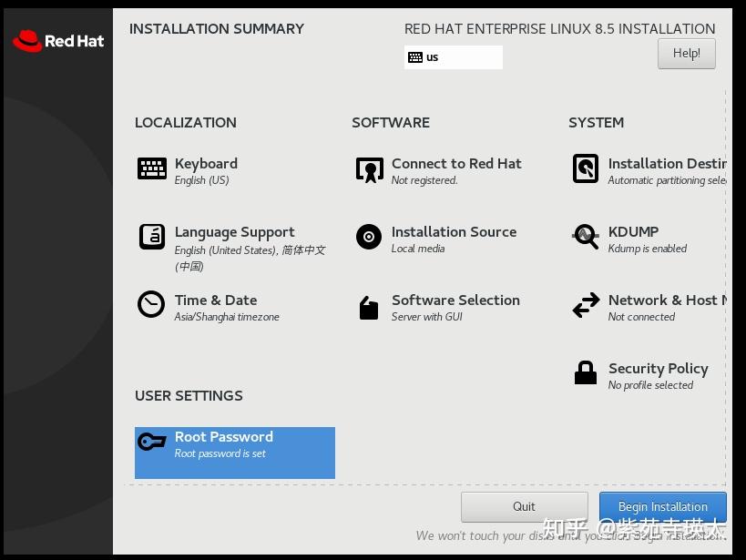The image size is (746, 560).
Task: Select the Language Support globe icon
Action: (151, 236)
